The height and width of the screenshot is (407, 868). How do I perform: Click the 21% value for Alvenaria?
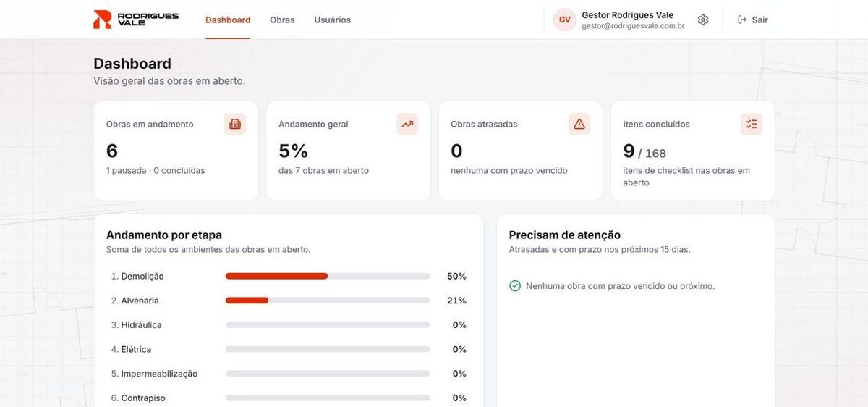456,301
